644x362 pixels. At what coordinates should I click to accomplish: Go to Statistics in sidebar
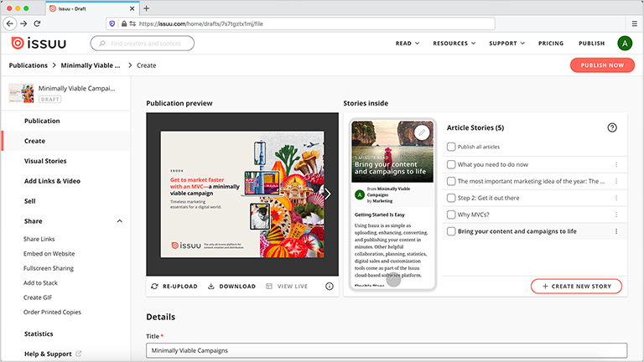pyautogui.click(x=39, y=334)
